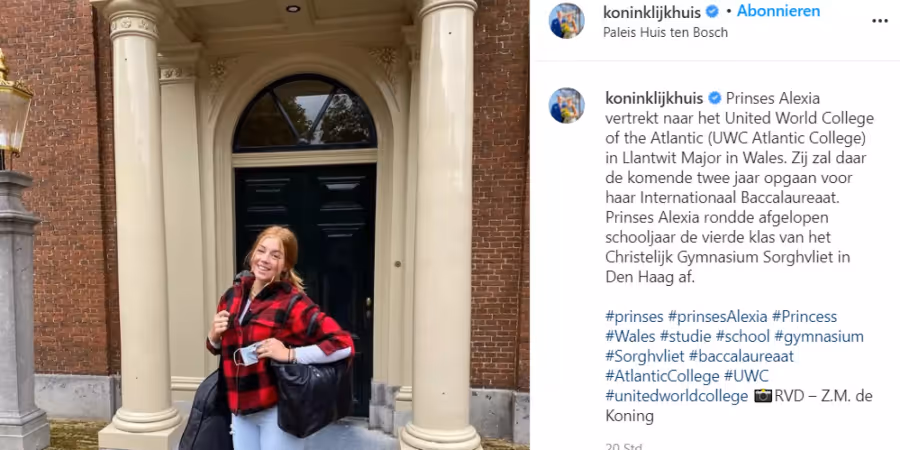The image size is (900, 450).
Task: Click the profile avatar beside the caption
Action: (567, 106)
